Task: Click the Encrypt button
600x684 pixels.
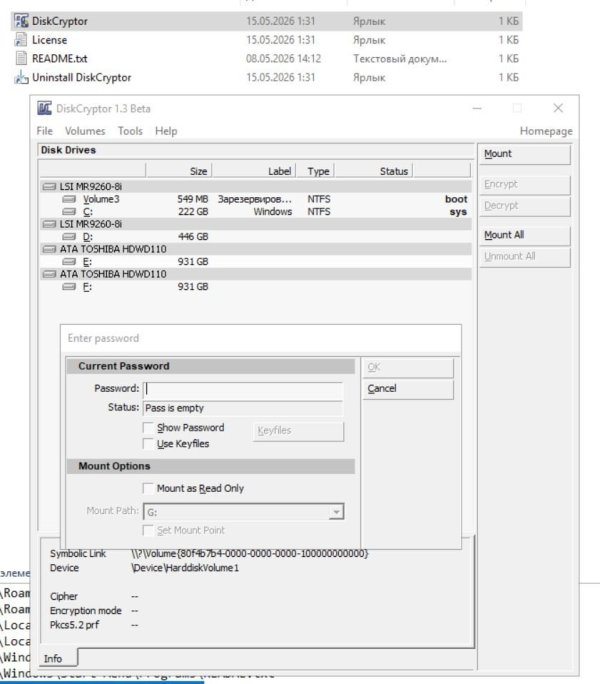Action: tap(525, 185)
